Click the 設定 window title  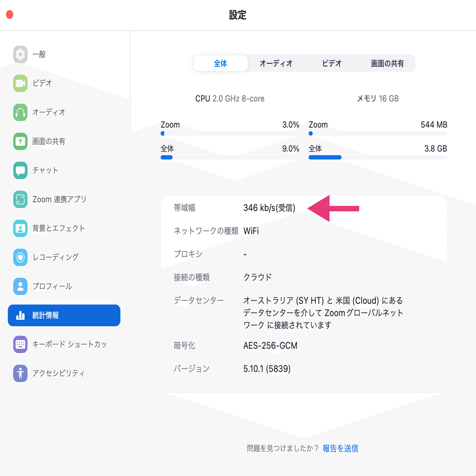point(238,15)
